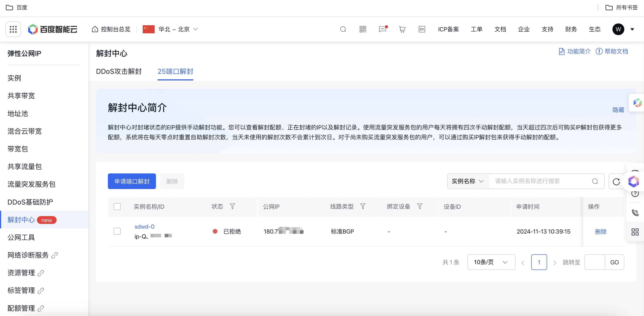The height and width of the screenshot is (316, 644).
Task: Click the search magnifier in search box
Action: point(595,181)
